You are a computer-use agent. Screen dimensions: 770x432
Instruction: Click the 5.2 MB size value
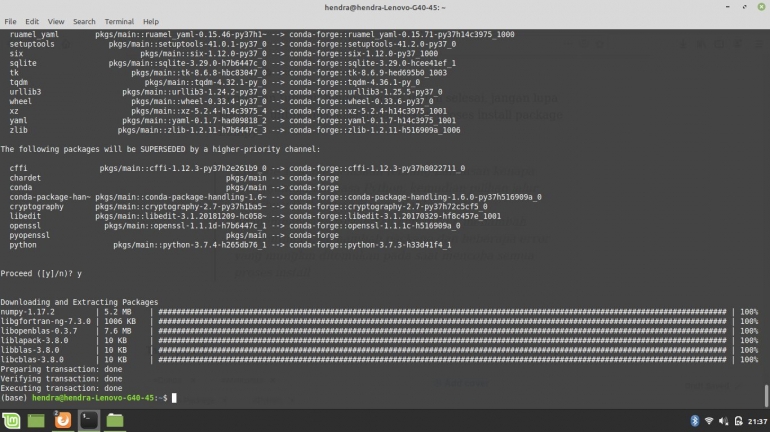(x=117, y=312)
